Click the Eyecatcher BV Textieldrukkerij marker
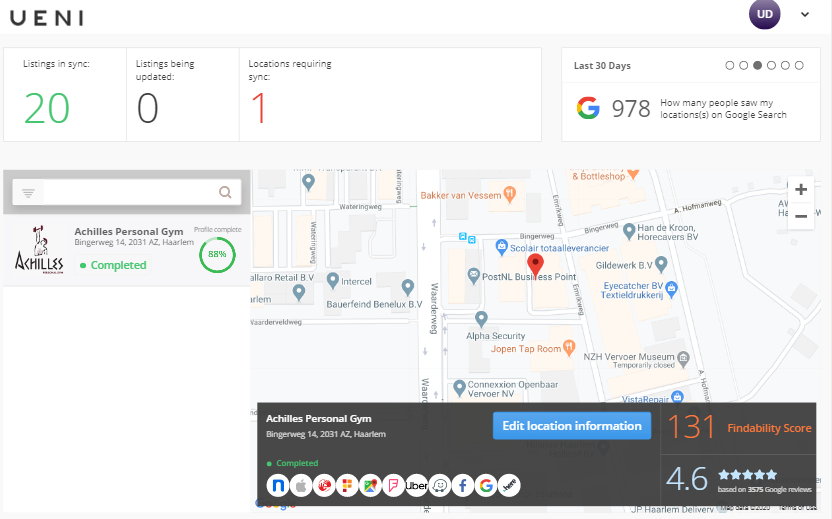 click(x=671, y=289)
